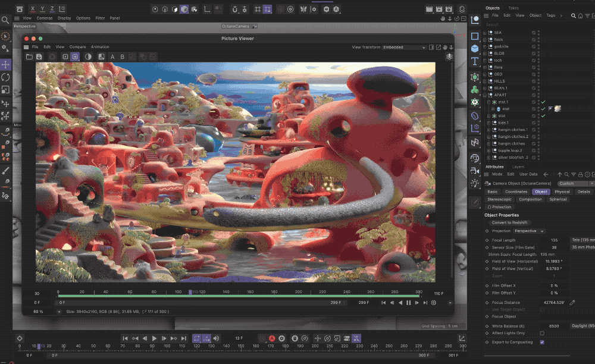Click the Takes panel tab
Viewport: 595px width, 364px height.
click(513, 8)
